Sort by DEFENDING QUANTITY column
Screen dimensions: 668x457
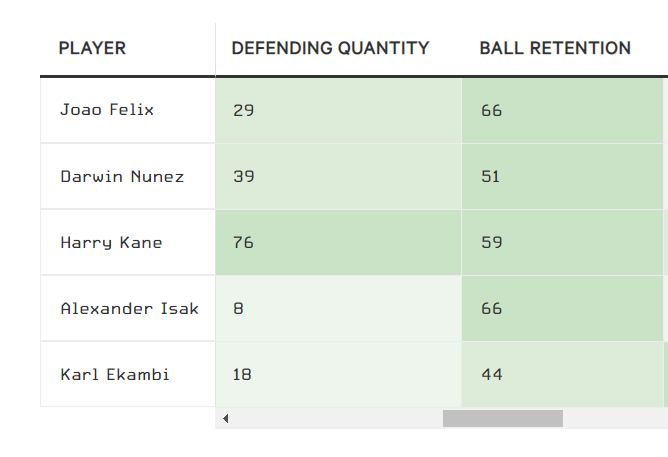[330, 48]
